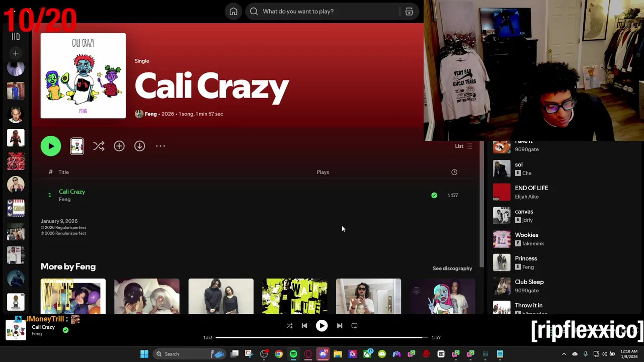Screen dimensions: 644x362
Task: Click the Plays column header
Action: tap(323, 172)
